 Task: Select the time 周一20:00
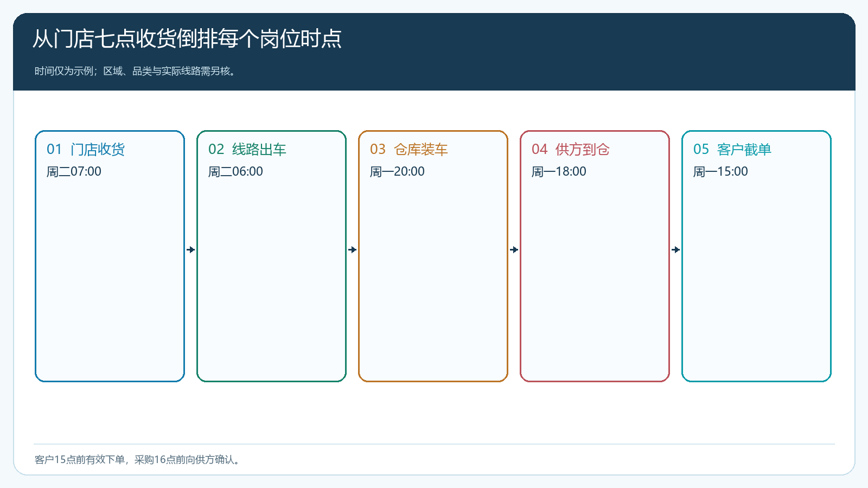(x=397, y=171)
